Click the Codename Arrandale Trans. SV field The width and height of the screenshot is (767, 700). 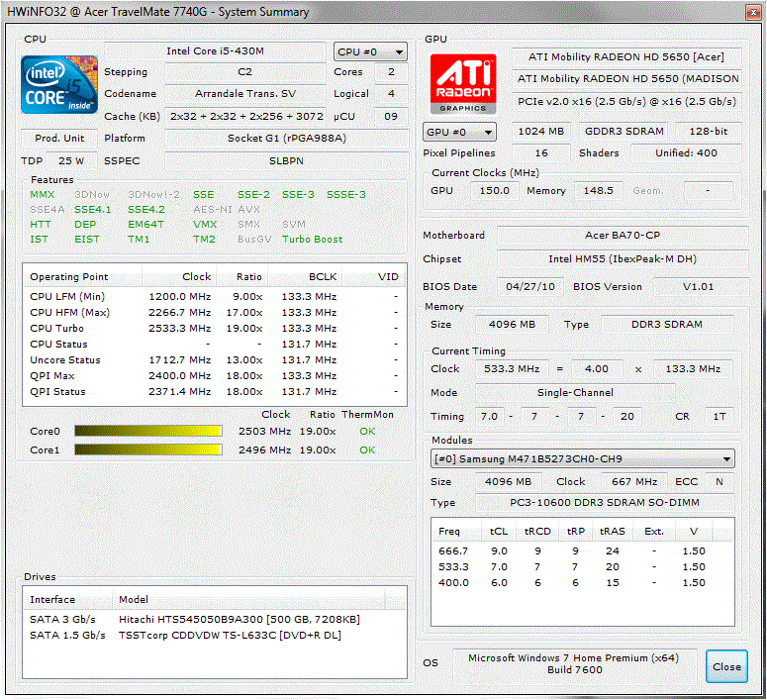tap(244, 93)
